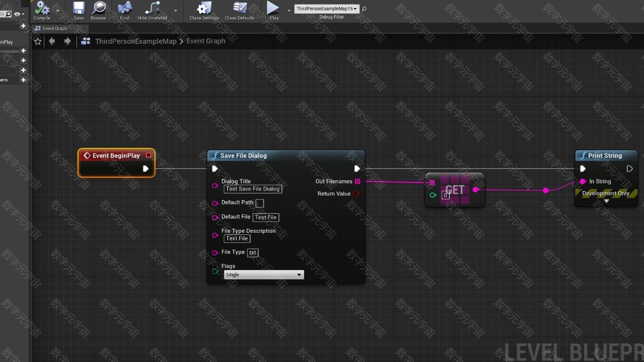
Task: Open Class Defaults
Action: click(239, 9)
